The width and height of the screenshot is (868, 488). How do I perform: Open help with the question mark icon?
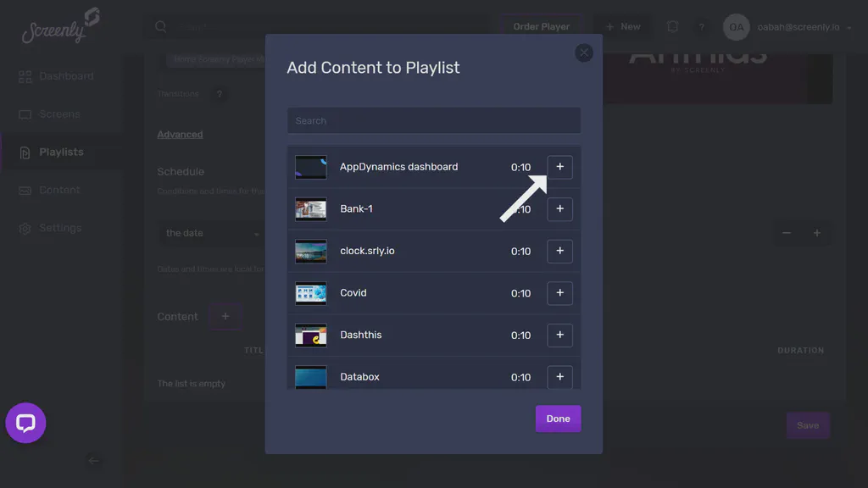tap(702, 26)
